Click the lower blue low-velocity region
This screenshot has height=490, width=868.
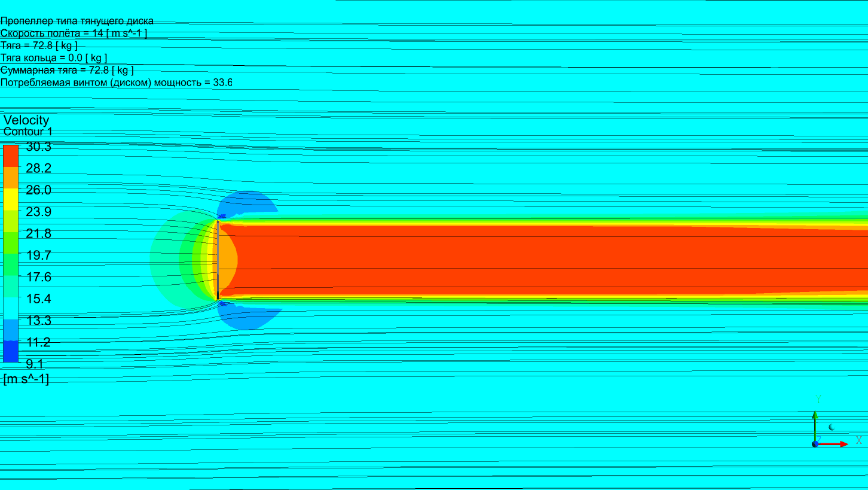point(251,317)
